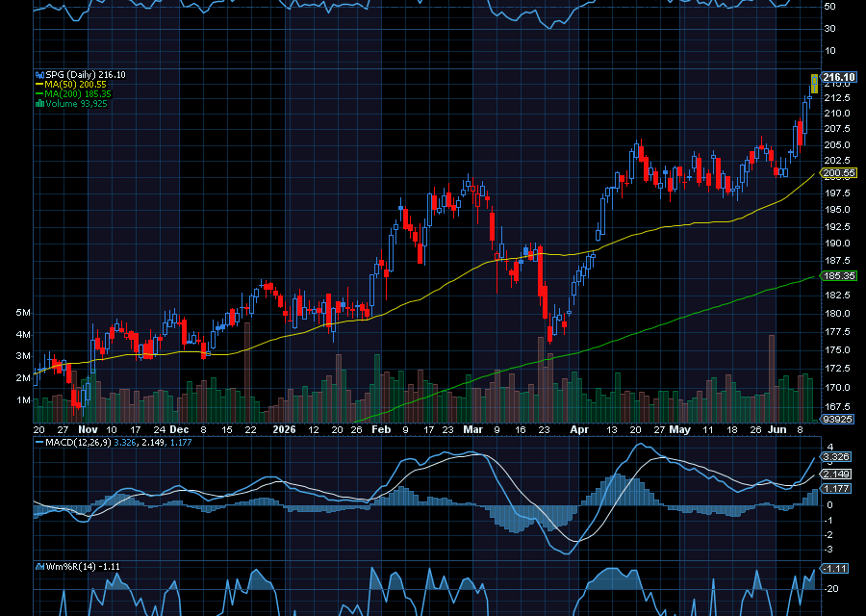Click the 30 oscillator axis label at top
The width and height of the screenshot is (866, 616).
click(829, 29)
